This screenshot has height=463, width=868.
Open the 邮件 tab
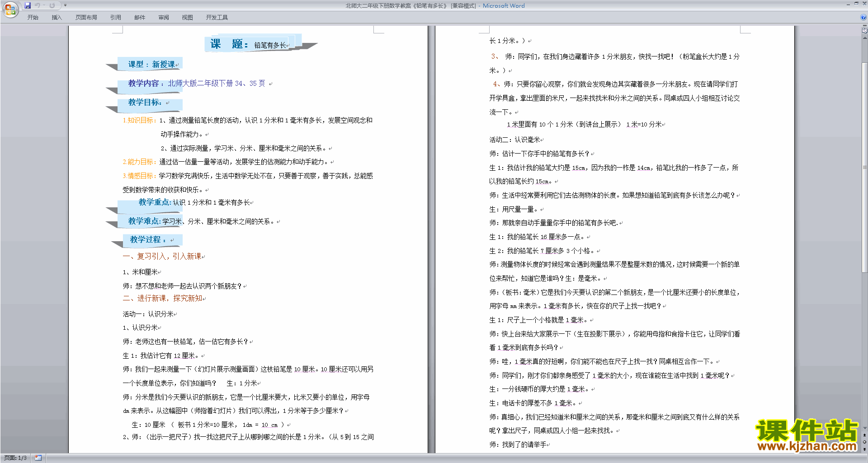(x=140, y=18)
